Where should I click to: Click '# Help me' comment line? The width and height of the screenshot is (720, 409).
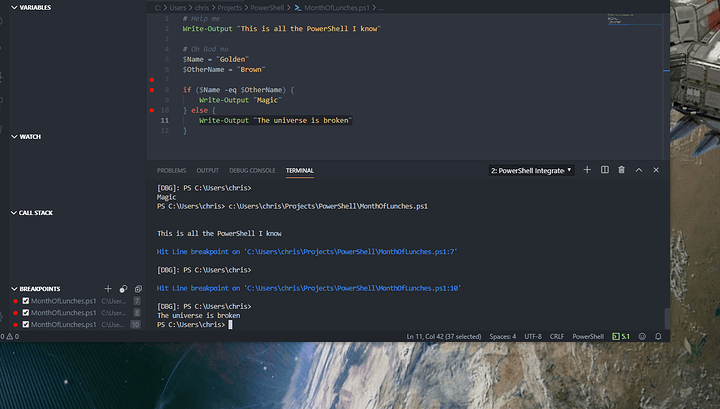[x=201, y=19]
